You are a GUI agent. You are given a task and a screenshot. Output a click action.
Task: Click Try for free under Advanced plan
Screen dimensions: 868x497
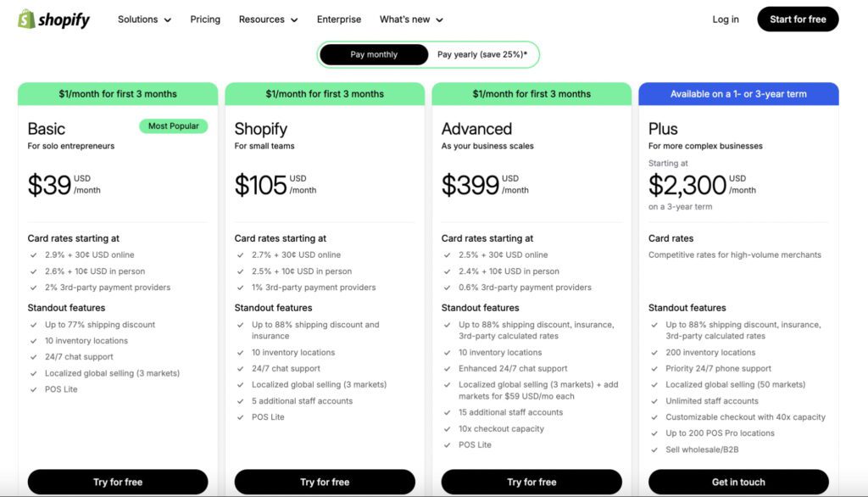531,482
